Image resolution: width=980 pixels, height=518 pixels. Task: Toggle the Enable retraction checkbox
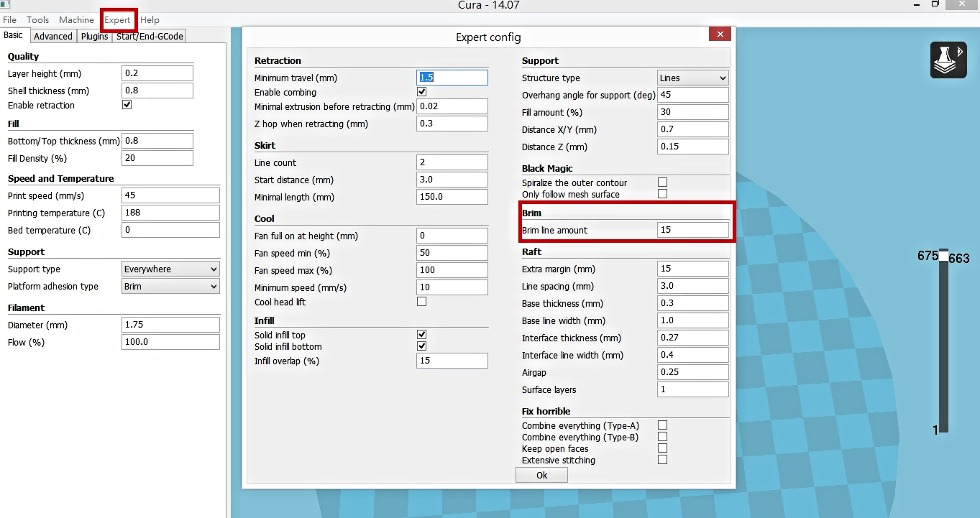(127, 105)
